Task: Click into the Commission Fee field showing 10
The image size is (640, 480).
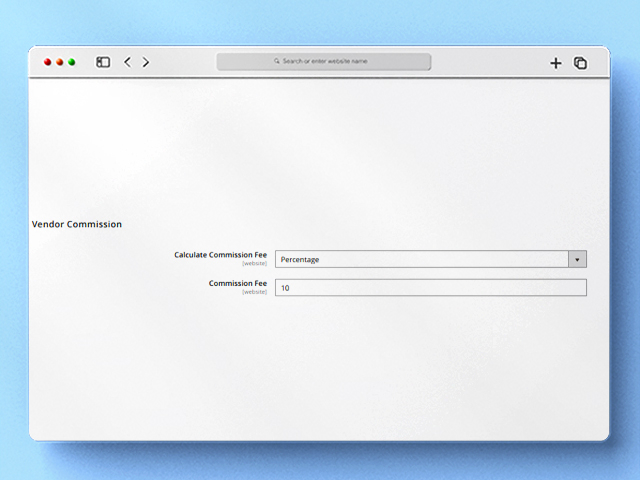Action: point(430,288)
